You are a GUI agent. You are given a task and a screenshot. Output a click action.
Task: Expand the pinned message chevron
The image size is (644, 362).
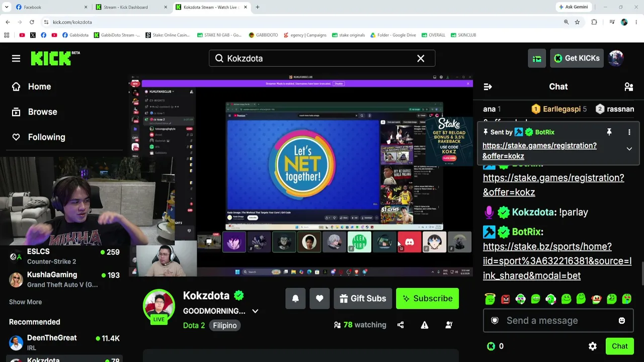coord(629,149)
